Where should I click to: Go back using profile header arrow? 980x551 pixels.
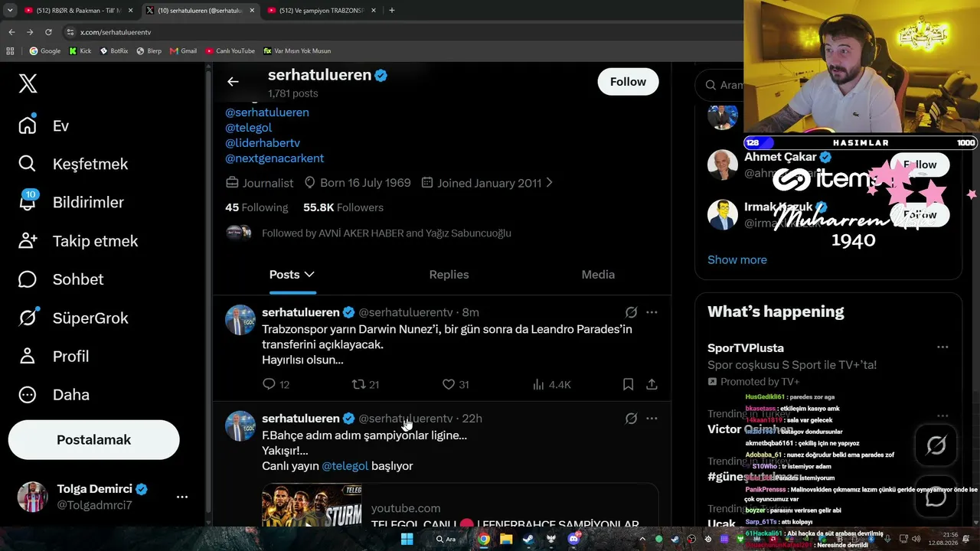pos(233,82)
